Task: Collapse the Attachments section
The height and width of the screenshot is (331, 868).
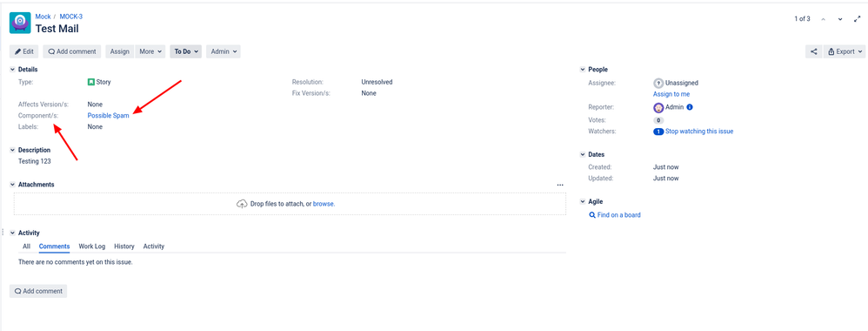Action: pyautogui.click(x=13, y=185)
